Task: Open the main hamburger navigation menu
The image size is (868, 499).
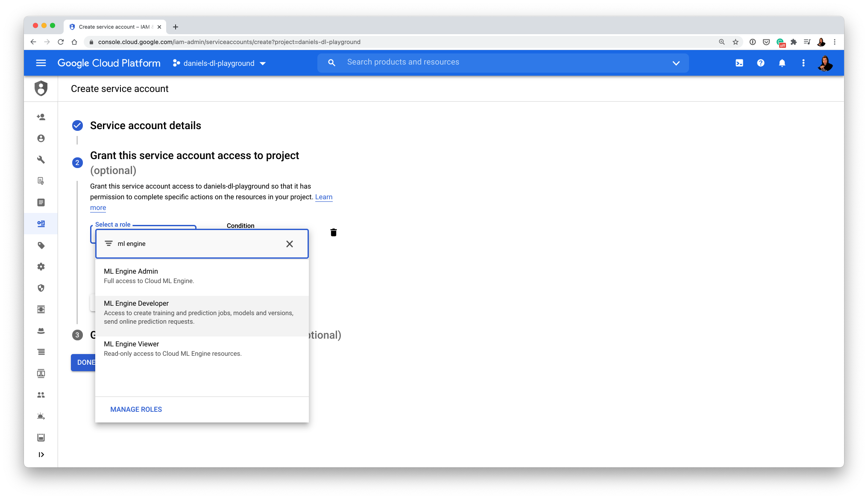Action: 41,63
